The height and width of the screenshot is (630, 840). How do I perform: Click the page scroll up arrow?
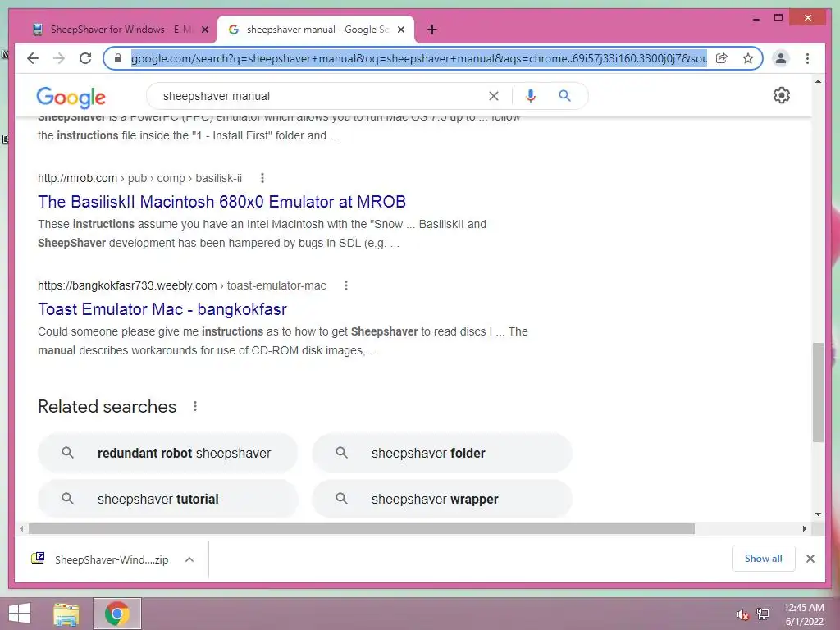pos(818,81)
